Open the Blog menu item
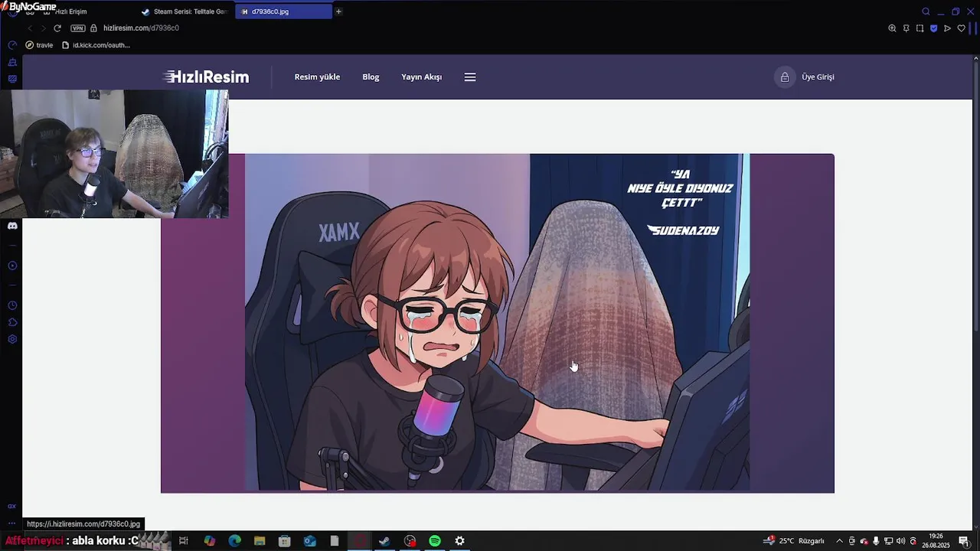This screenshot has height=551, width=980. click(x=371, y=77)
